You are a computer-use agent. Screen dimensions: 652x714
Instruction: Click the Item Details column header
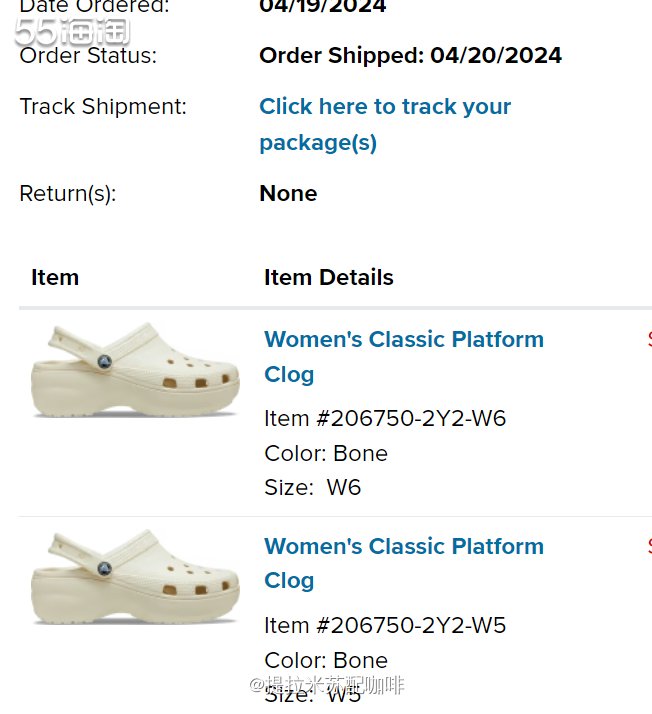(328, 277)
